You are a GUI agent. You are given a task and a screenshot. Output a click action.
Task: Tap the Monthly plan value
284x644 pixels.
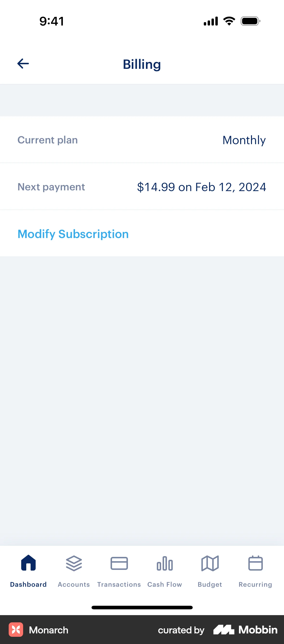tap(244, 140)
